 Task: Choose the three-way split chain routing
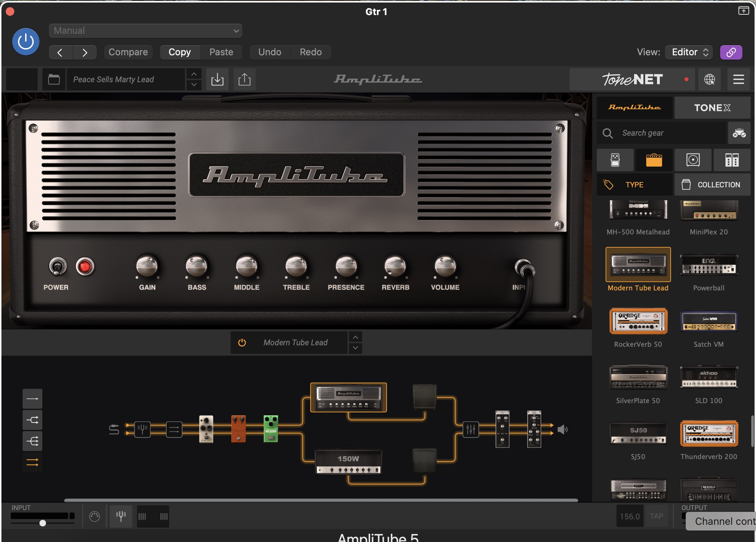[x=32, y=441]
